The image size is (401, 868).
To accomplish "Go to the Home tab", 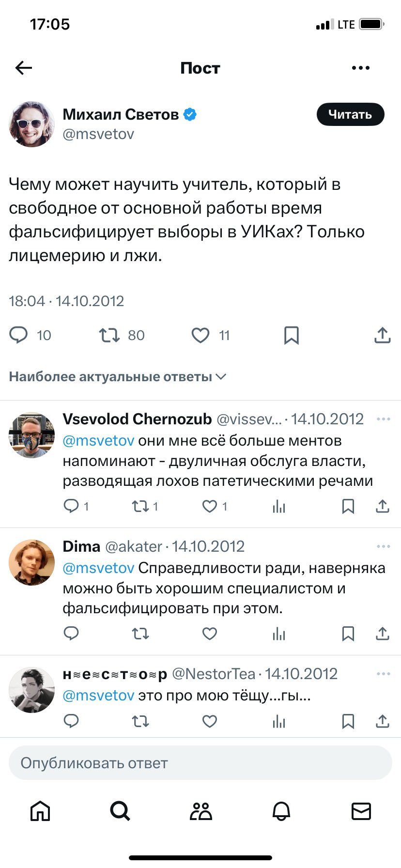I will [x=40, y=811].
